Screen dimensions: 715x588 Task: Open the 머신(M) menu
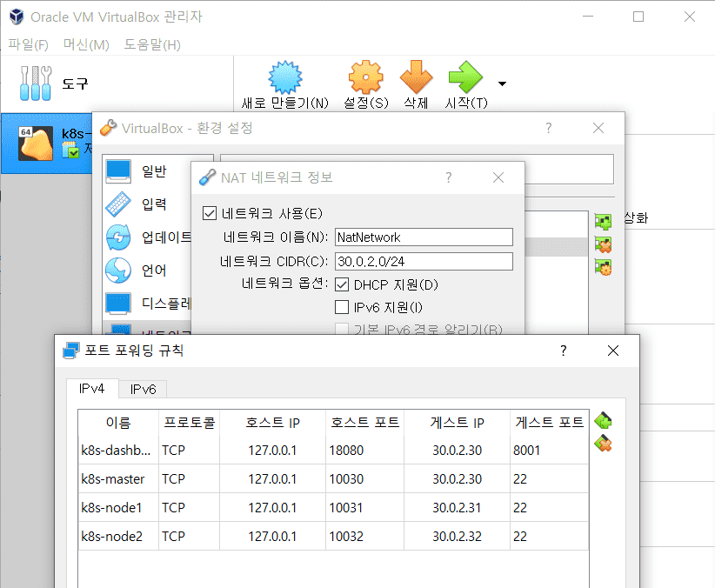(86, 44)
